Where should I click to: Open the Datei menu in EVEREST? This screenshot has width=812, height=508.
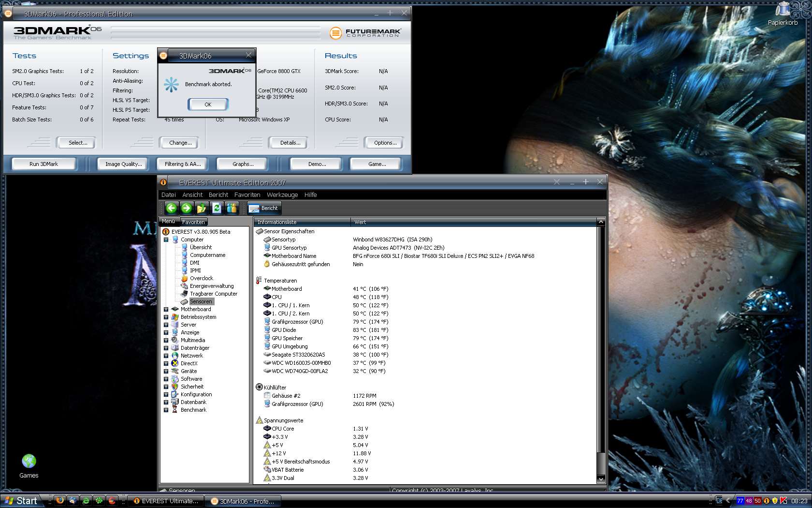pyautogui.click(x=169, y=194)
